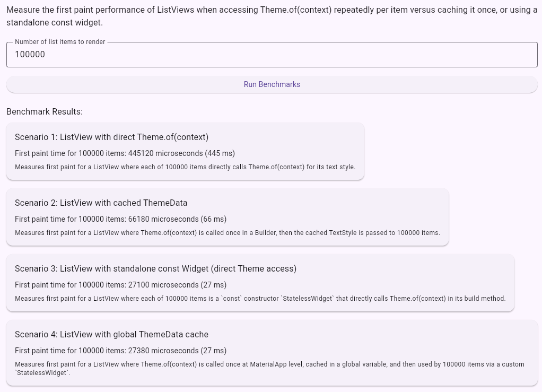Click the 'Benchmark Results:' heading
Screen dimensions: 542x392
click(x=45, y=112)
